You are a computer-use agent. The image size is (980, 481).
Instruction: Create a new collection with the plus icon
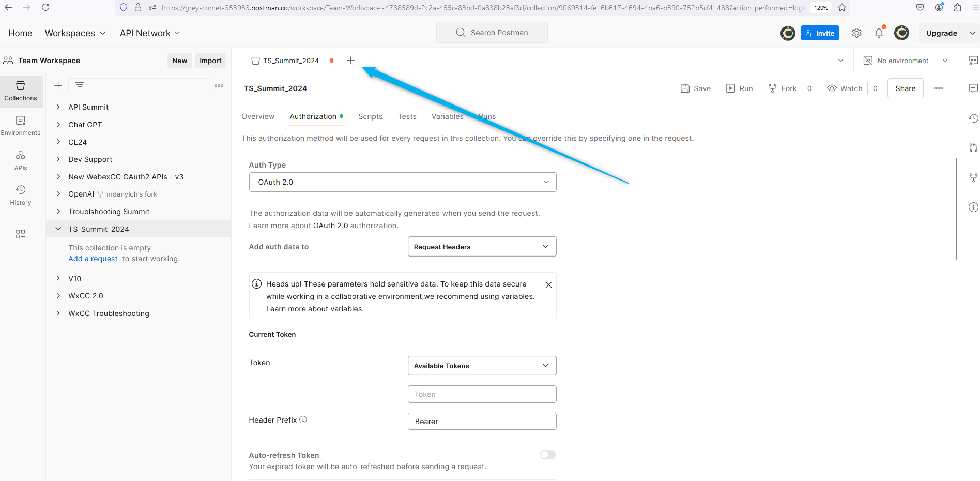click(58, 86)
